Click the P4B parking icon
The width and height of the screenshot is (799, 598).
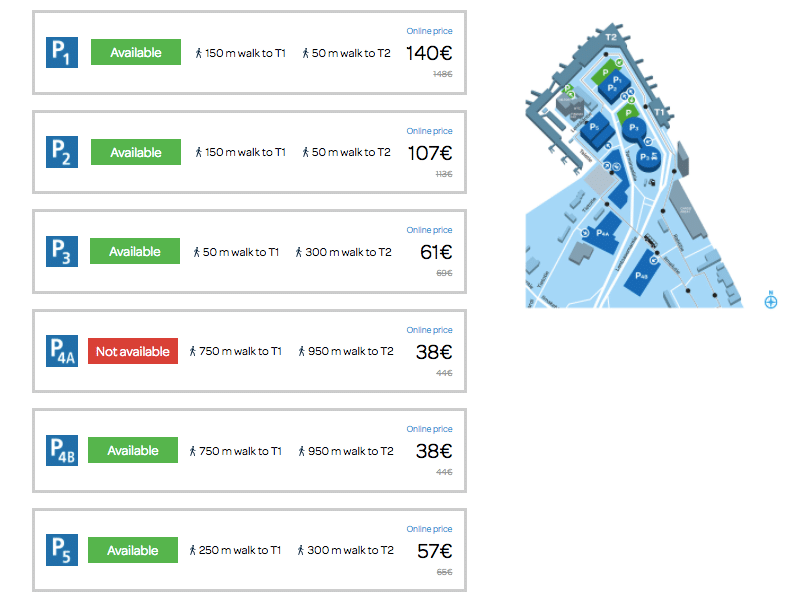[62, 451]
